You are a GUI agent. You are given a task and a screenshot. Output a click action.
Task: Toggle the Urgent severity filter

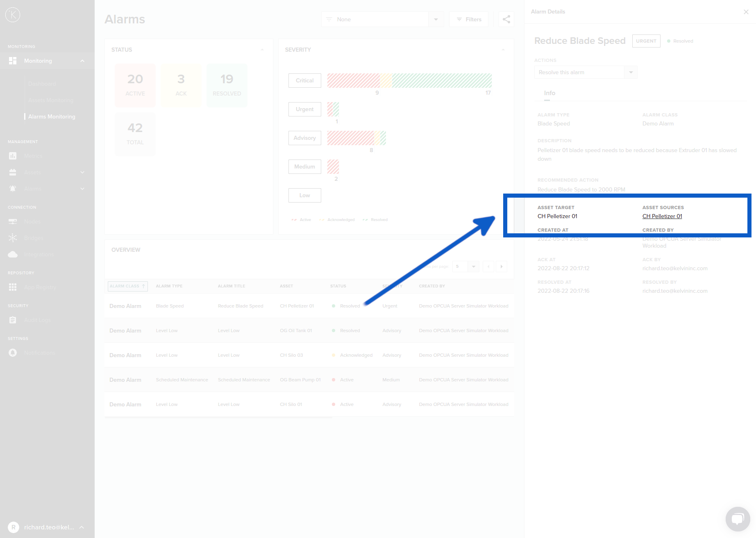click(304, 109)
